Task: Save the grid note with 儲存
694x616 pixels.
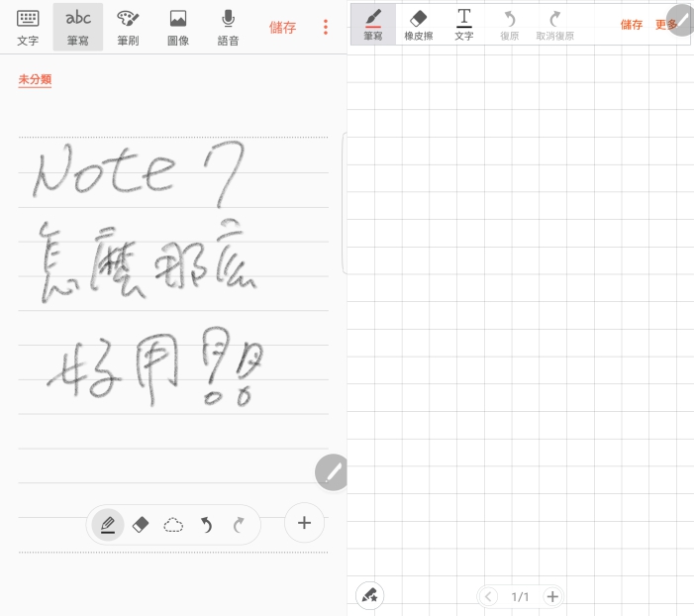Action: 632,25
